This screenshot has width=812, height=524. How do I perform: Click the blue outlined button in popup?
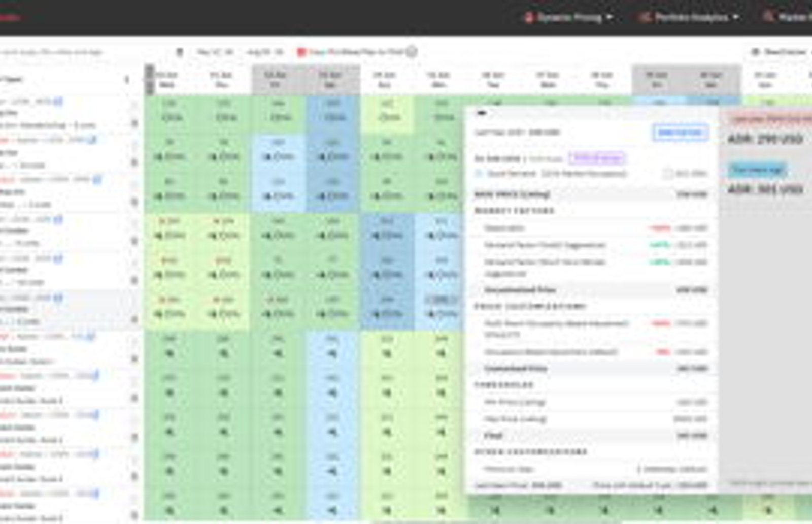tap(680, 133)
